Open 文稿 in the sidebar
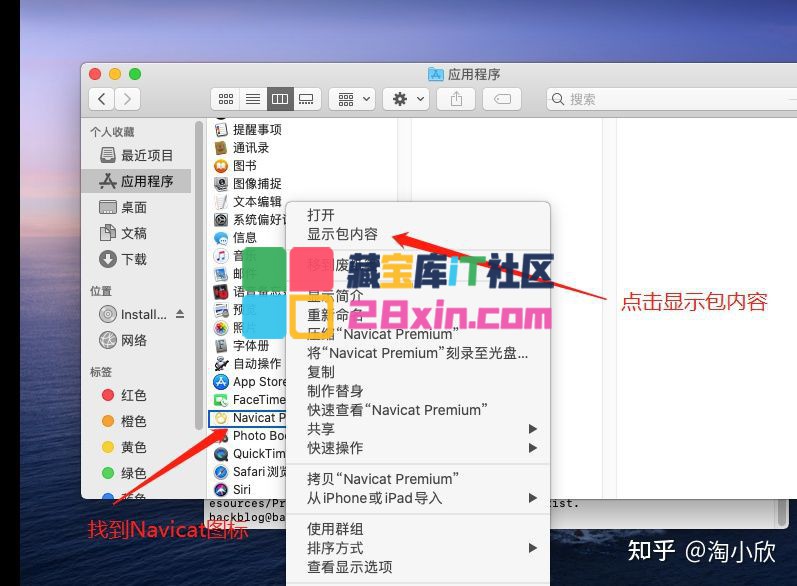The image size is (797, 586). pos(136,233)
